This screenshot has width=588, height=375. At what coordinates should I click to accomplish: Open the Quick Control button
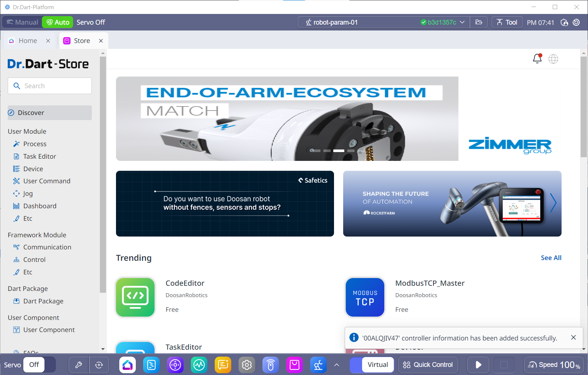pyautogui.click(x=428, y=365)
